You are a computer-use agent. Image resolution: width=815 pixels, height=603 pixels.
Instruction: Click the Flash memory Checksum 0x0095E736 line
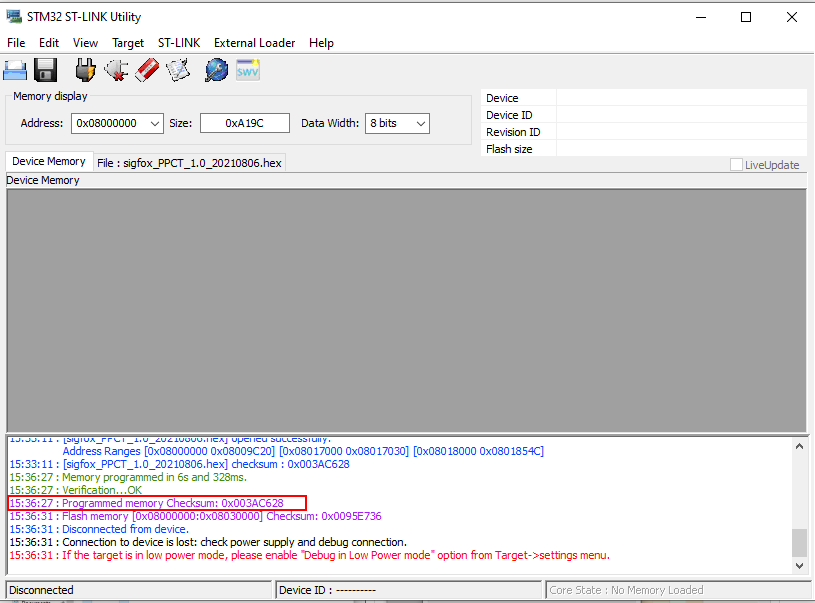coord(195,516)
